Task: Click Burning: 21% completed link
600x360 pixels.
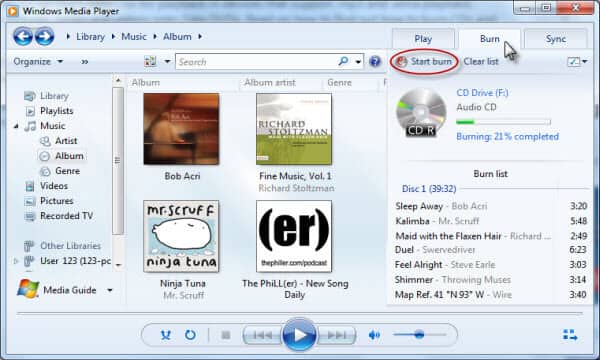Action: (507, 137)
